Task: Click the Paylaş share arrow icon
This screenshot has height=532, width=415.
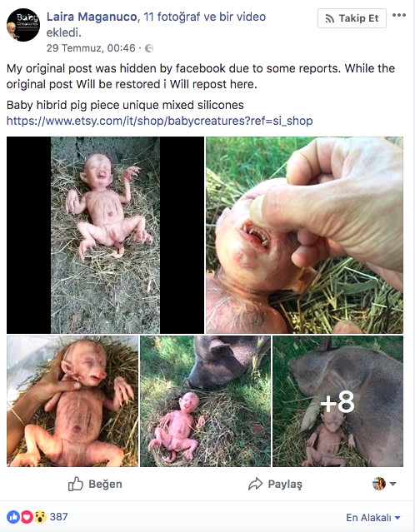Action: pyautogui.click(x=255, y=485)
